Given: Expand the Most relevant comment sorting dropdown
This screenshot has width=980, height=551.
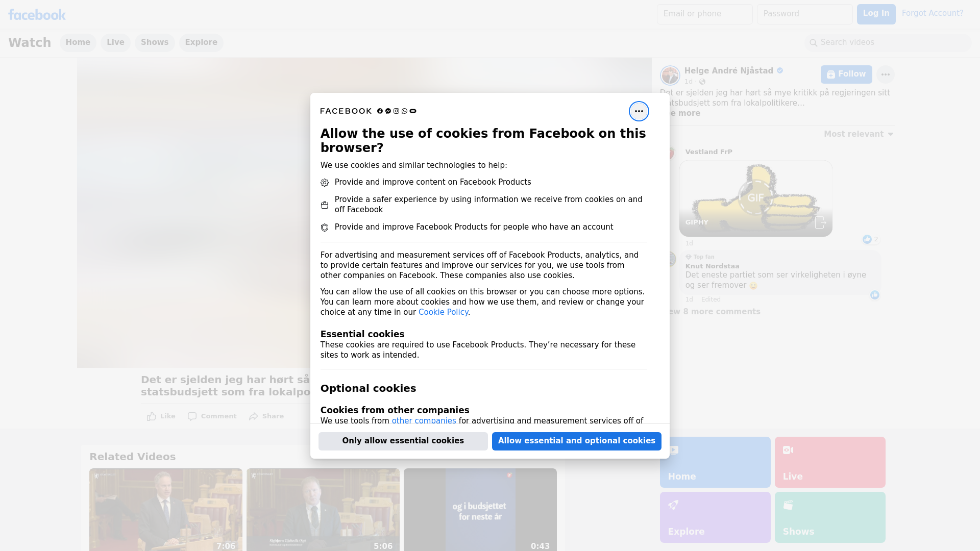Looking at the screenshot, I should [x=859, y=134].
